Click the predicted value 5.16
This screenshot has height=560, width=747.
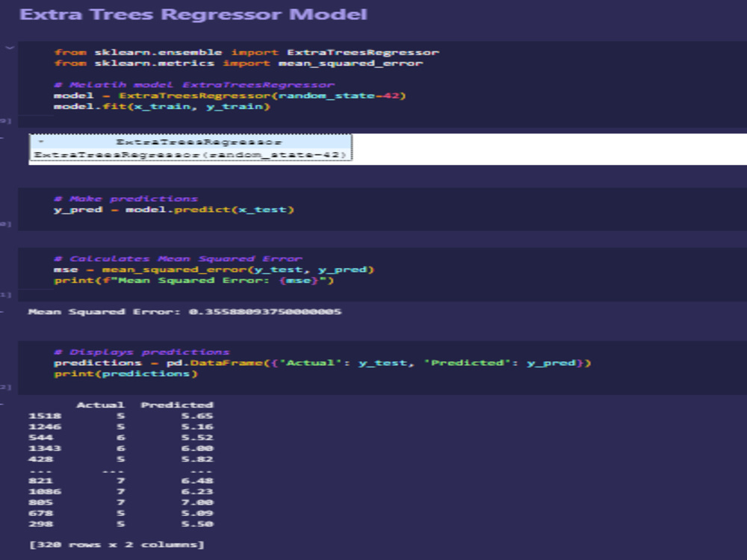point(197,426)
